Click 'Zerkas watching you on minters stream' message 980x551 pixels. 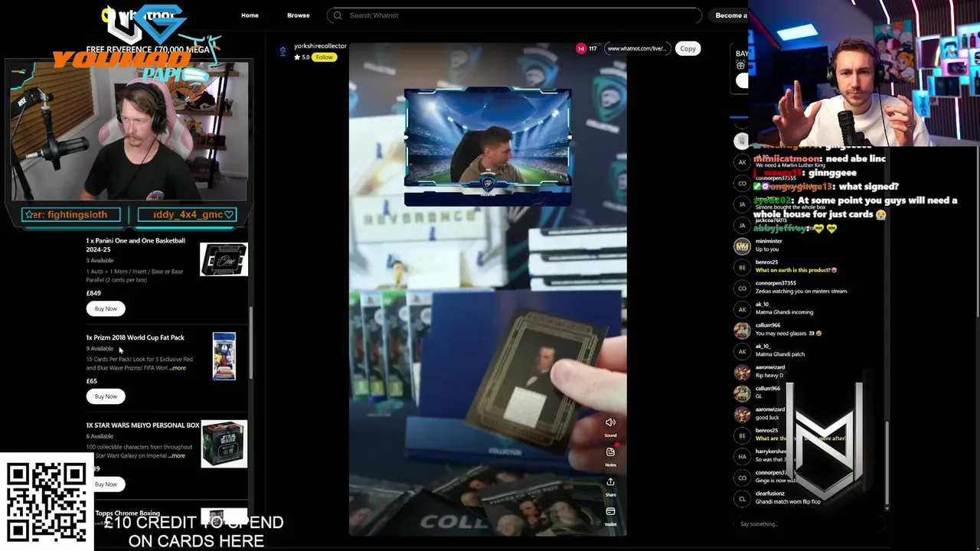point(801,291)
